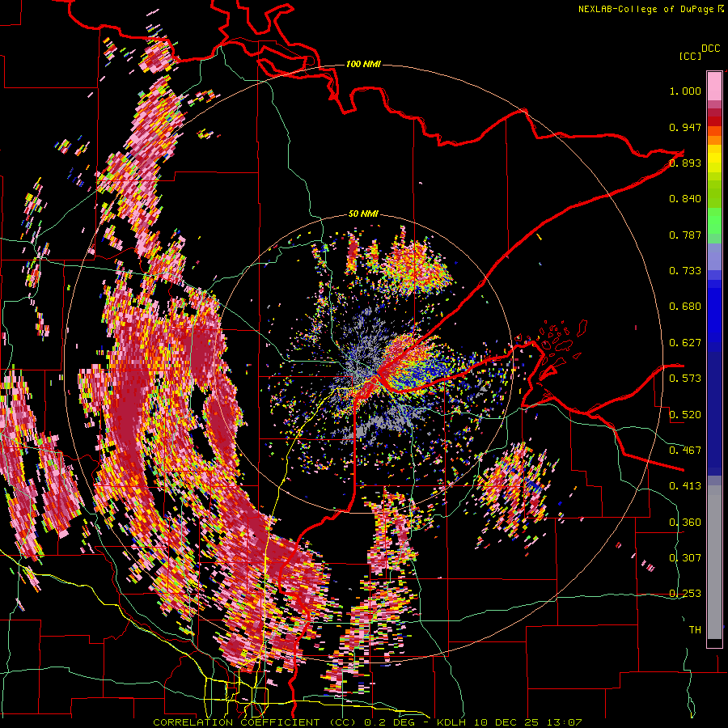The width and height of the screenshot is (728, 728).
Task: Click the 0.733 color scale value
Action: click(685, 271)
